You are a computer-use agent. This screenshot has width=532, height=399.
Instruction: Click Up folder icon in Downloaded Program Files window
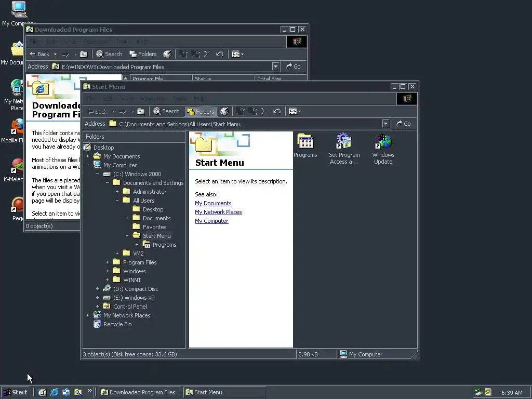pos(84,54)
